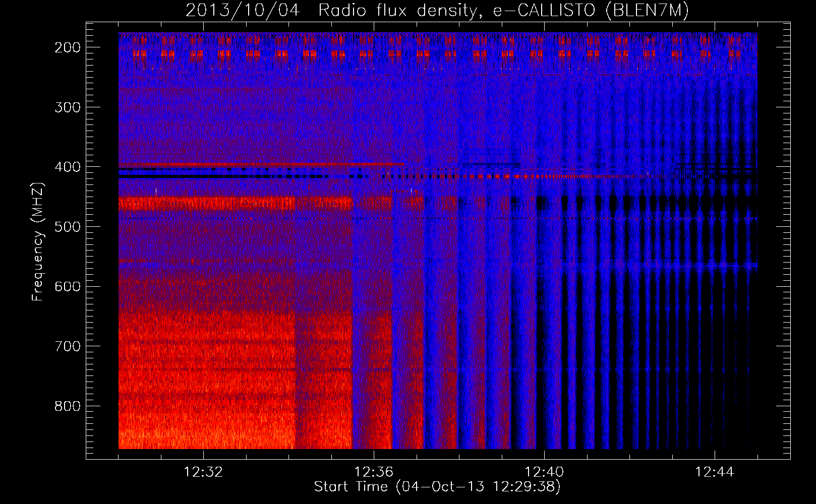Click the 12:36 time tick label
The width and height of the screenshot is (816, 504).
374,472
